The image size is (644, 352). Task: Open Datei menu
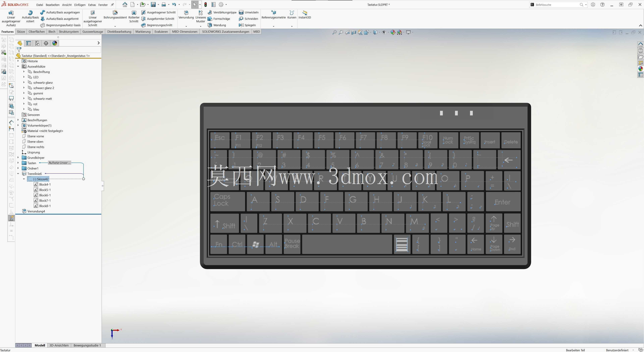tap(40, 5)
